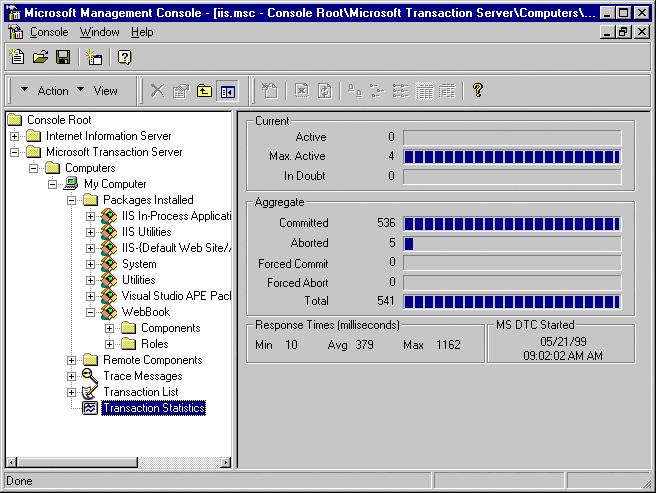This screenshot has height=493, width=656.
Task: Click the Property view toolbar icon
Action: coord(424,91)
